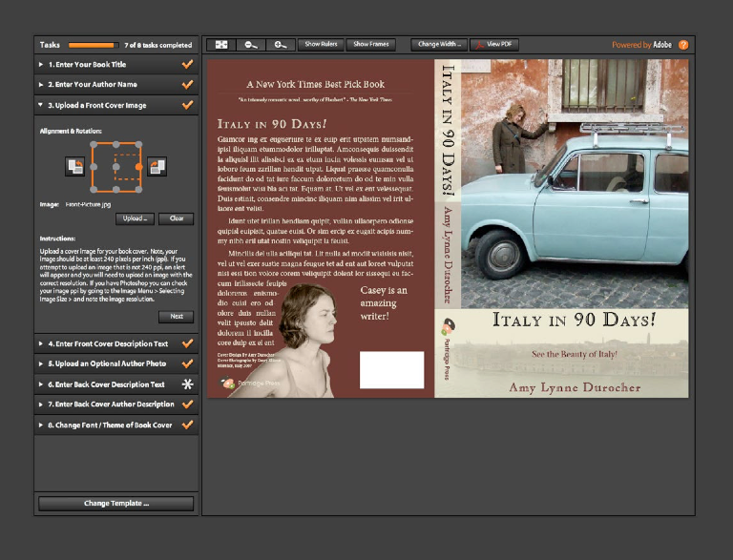Rotate image counter-clockwise icon
This screenshot has height=560, width=733.
tap(74, 167)
